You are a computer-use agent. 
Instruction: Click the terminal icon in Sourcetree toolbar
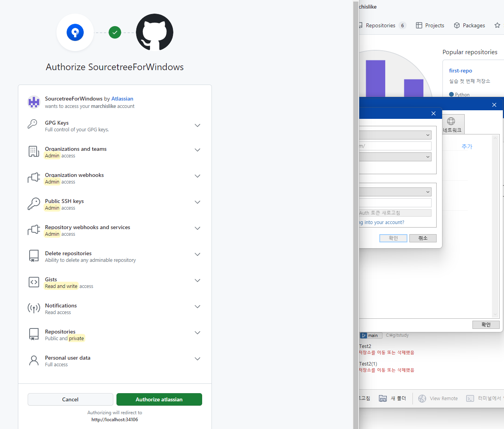pos(470,398)
